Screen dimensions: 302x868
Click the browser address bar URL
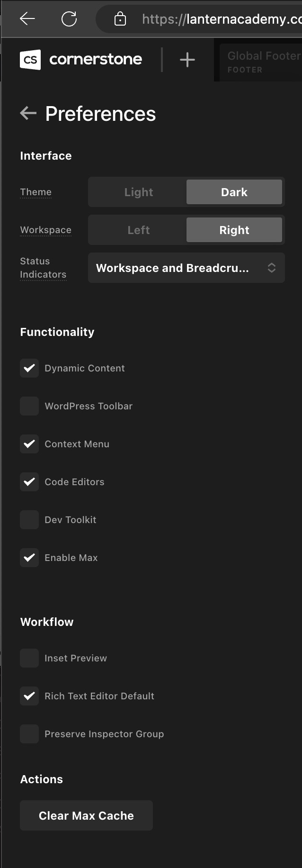click(221, 19)
